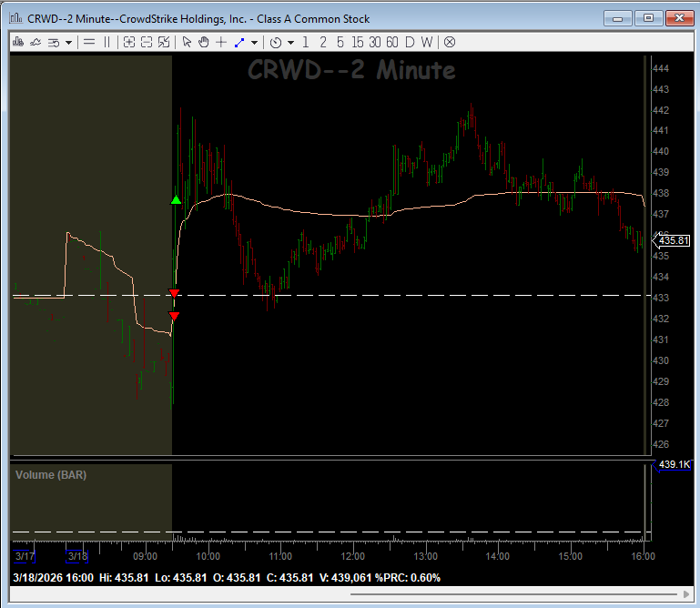Select the crosshair cursor tool
The width and height of the screenshot is (700, 608).
click(221, 42)
